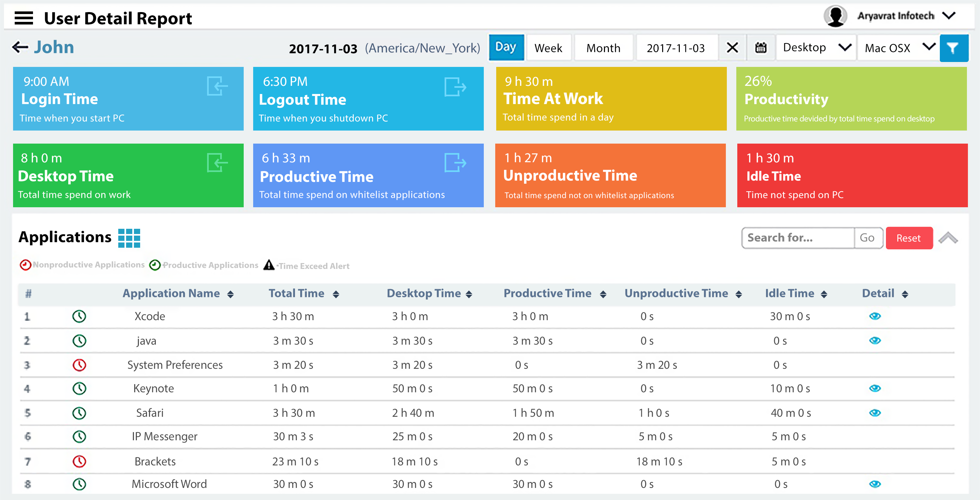
Task: Open the Safari row detail eye icon
Action: pyautogui.click(x=874, y=413)
